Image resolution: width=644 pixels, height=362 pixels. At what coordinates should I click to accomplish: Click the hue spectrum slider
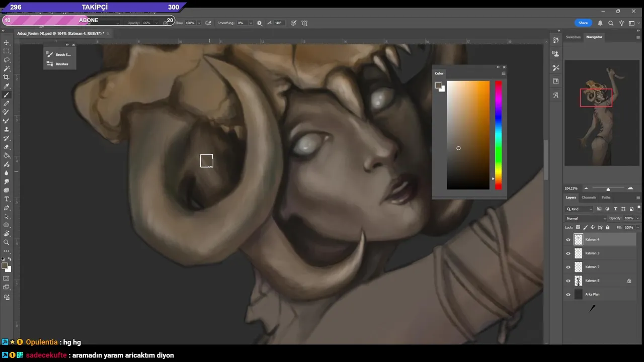(498, 135)
